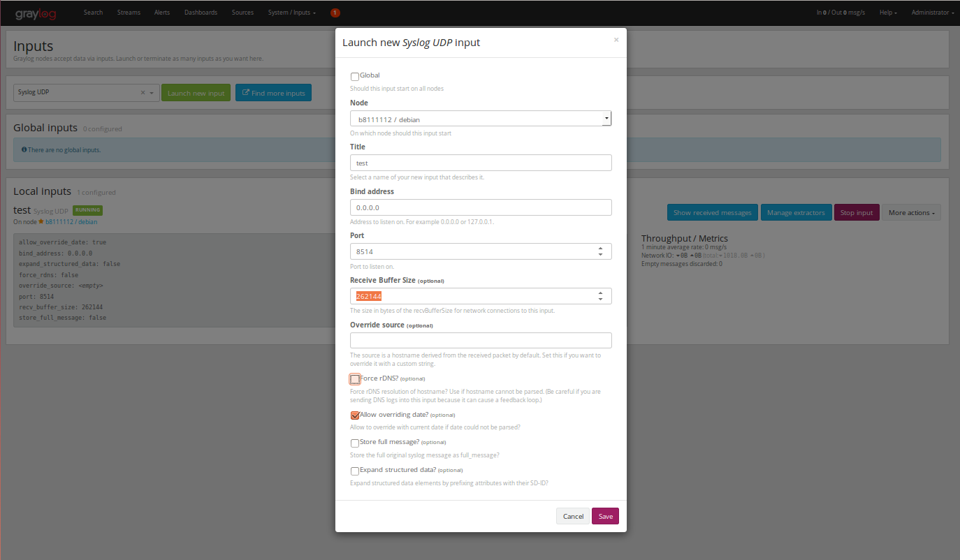Viewport: 960px width, 560px height.
Task: Open the Node dropdown b8111112 / debian
Action: (x=481, y=119)
